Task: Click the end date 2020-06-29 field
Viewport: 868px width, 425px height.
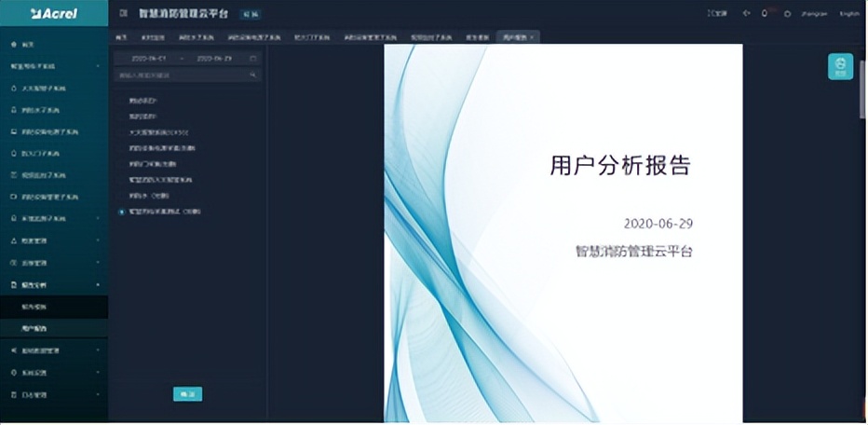Action: click(x=213, y=58)
